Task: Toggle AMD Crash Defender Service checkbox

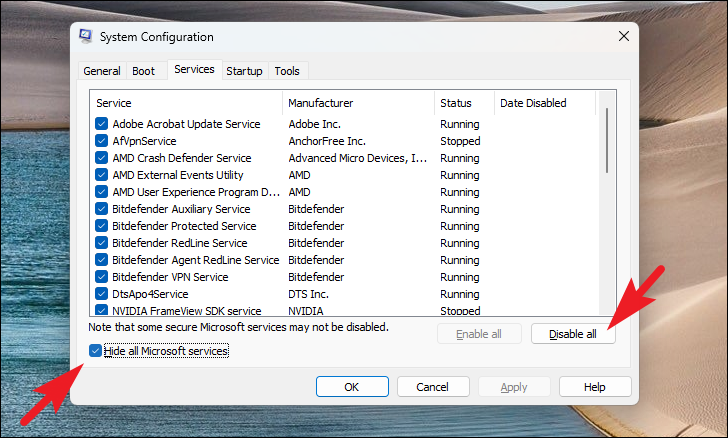Action: [102, 158]
